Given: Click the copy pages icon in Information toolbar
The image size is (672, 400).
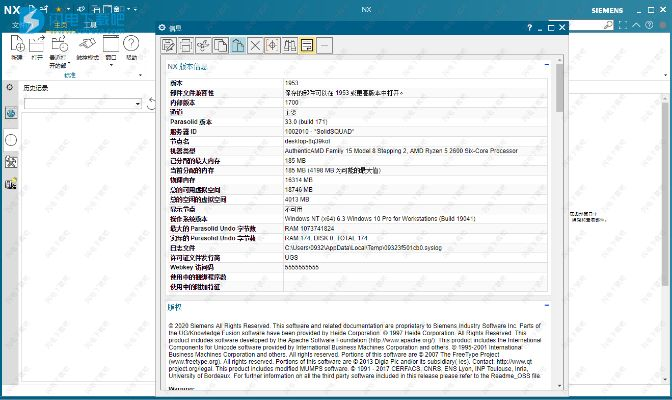Looking at the screenshot, I should (220, 45).
